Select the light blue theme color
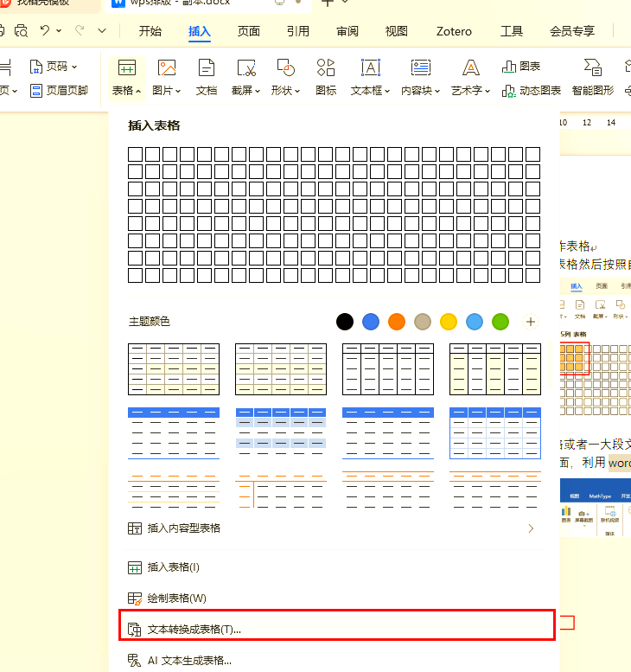Viewport: 631px width, 672px height. pos(475,322)
